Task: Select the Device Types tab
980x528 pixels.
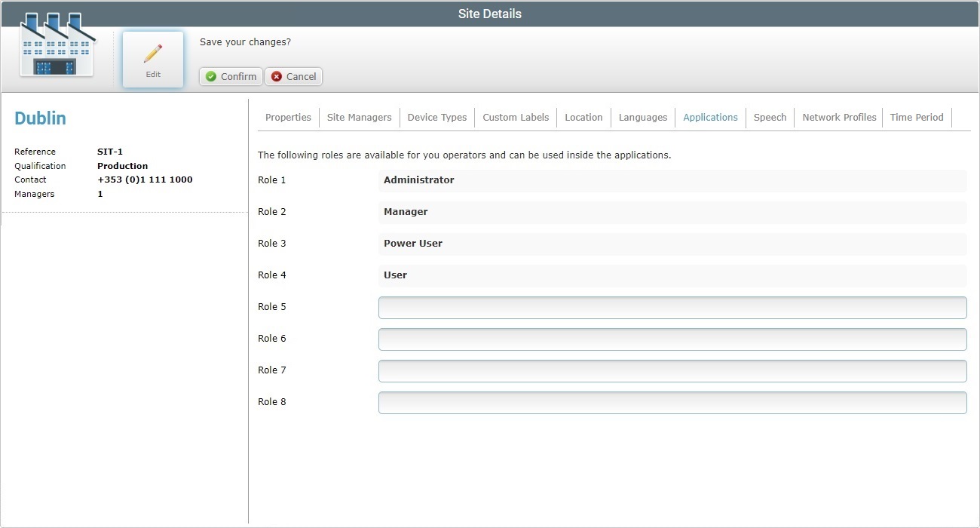Action: [x=437, y=117]
